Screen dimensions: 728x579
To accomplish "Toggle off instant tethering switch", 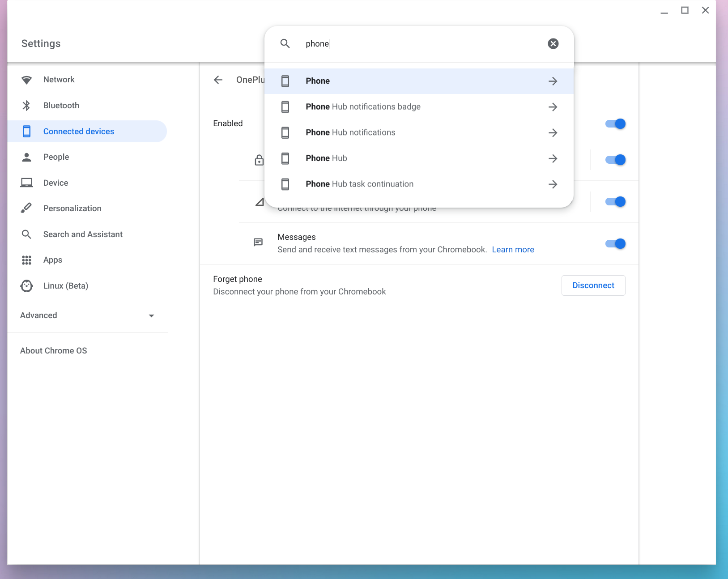I will pyautogui.click(x=615, y=201).
